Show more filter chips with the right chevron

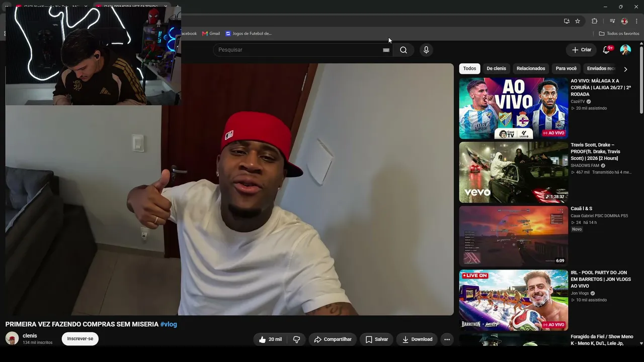pos(625,69)
